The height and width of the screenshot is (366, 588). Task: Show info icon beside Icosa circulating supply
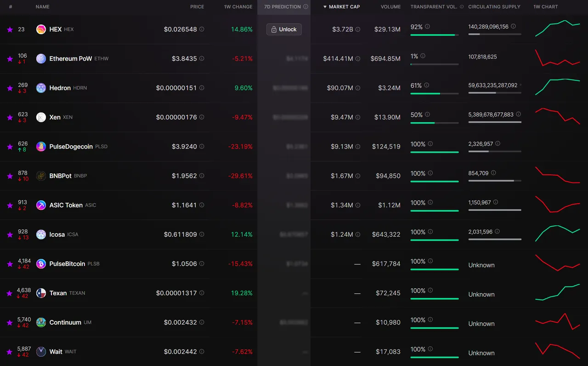(497, 232)
